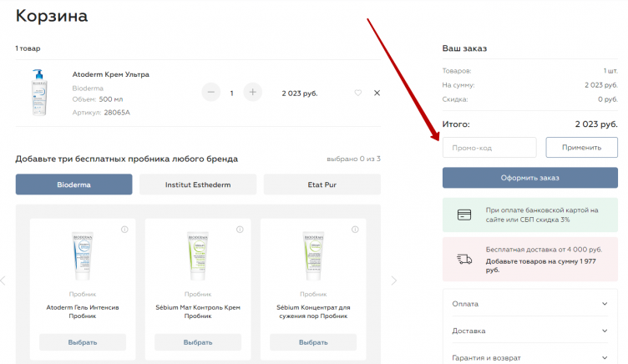Screen dimensions: 628x364
Task: Expand the Доставка section
Action: (529, 331)
